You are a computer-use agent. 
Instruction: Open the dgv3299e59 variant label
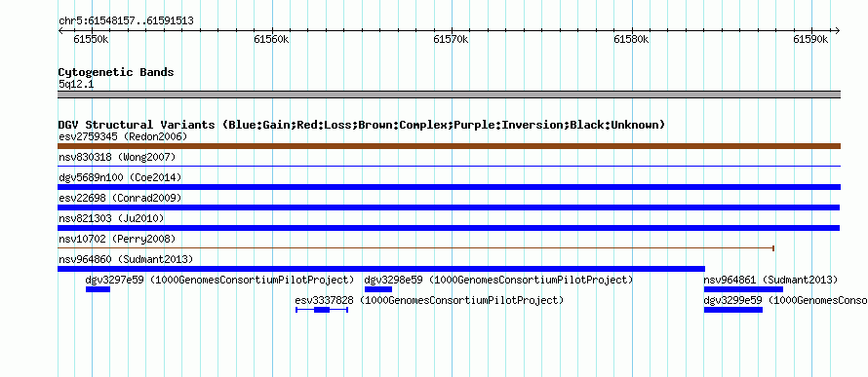785,300
